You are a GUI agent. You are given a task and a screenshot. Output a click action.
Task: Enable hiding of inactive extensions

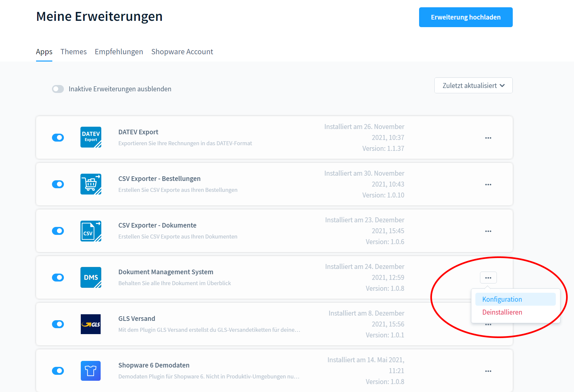click(58, 89)
